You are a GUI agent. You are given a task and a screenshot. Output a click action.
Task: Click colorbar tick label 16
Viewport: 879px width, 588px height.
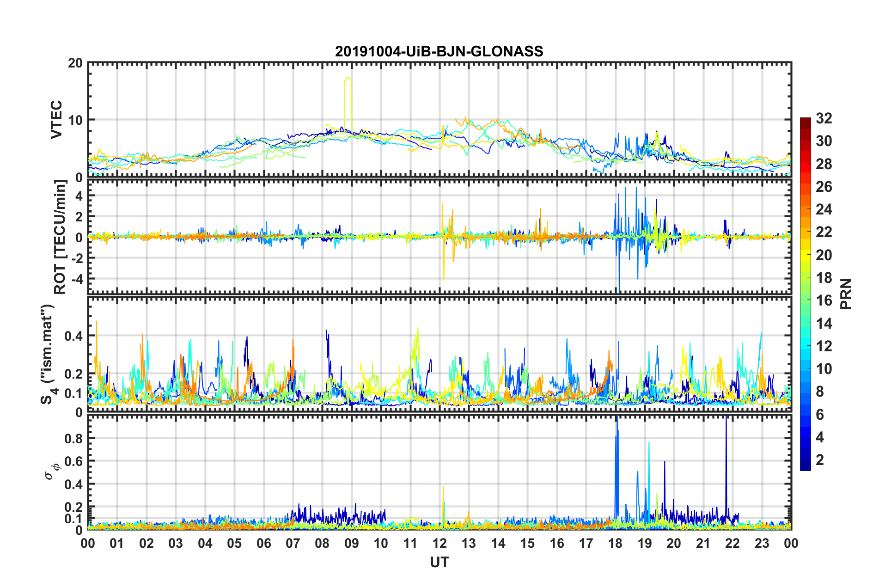pos(824,300)
